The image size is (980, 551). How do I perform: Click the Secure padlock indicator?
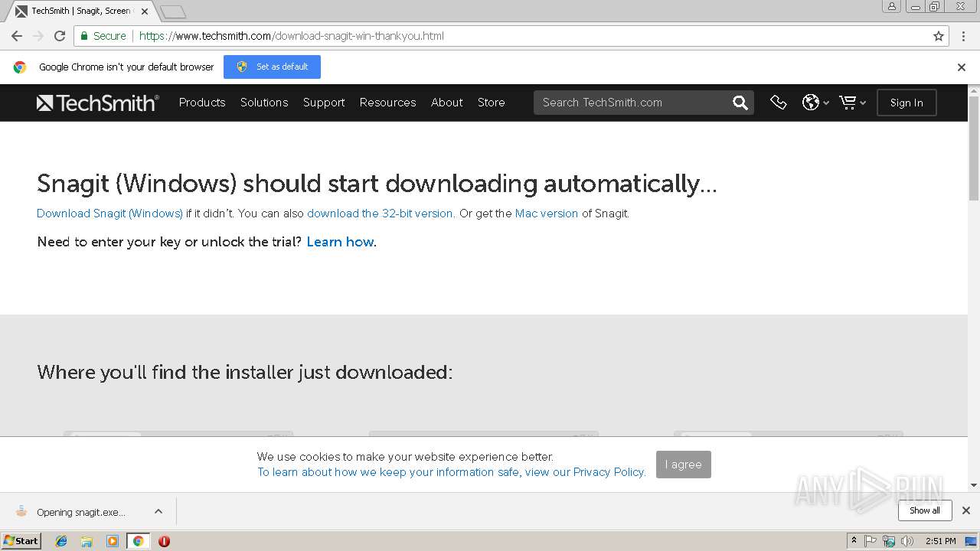(103, 36)
